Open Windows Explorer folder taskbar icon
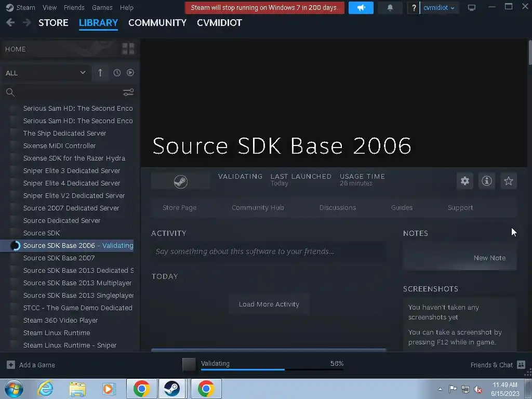The width and height of the screenshot is (532, 399). (x=77, y=389)
